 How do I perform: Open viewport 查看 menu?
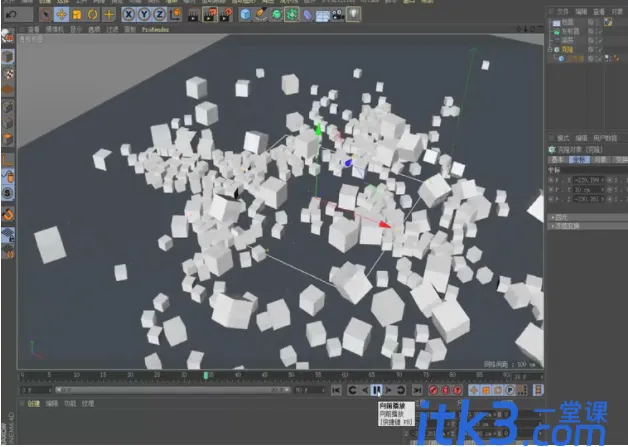[34, 30]
